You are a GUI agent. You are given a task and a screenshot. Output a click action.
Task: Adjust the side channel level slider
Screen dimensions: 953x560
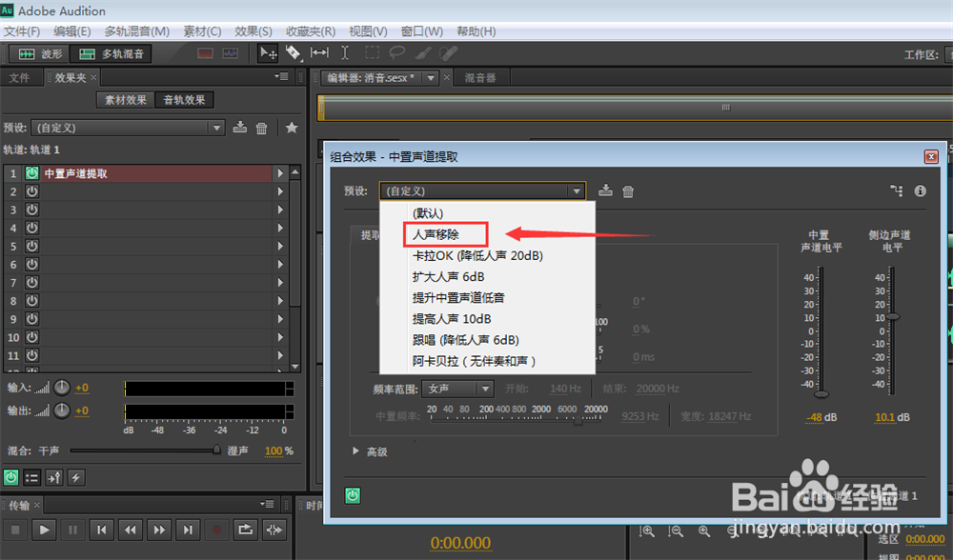pos(892,316)
